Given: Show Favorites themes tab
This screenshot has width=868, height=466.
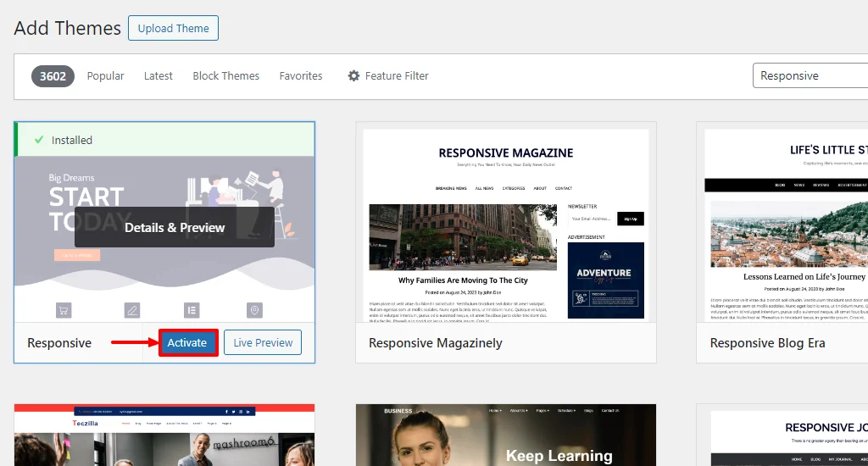Looking at the screenshot, I should (301, 75).
